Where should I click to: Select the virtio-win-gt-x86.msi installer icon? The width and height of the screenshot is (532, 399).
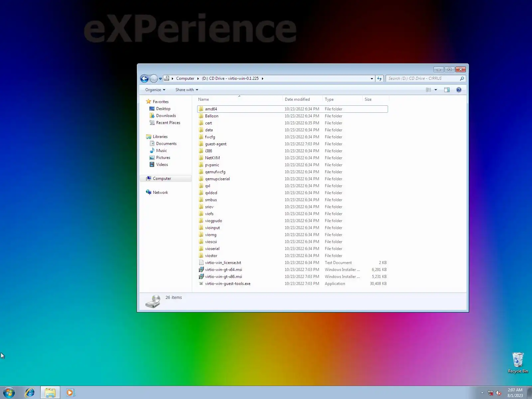(x=201, y=276)
